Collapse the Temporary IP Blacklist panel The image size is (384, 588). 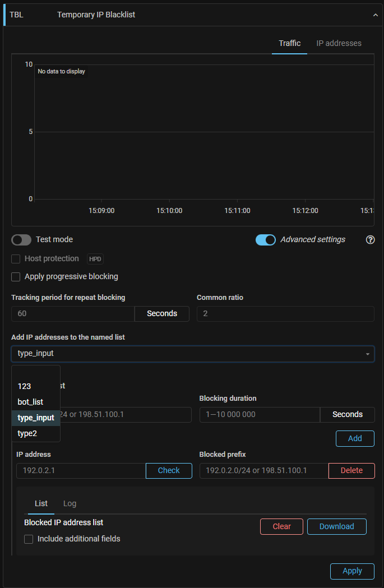click(376, 15)
